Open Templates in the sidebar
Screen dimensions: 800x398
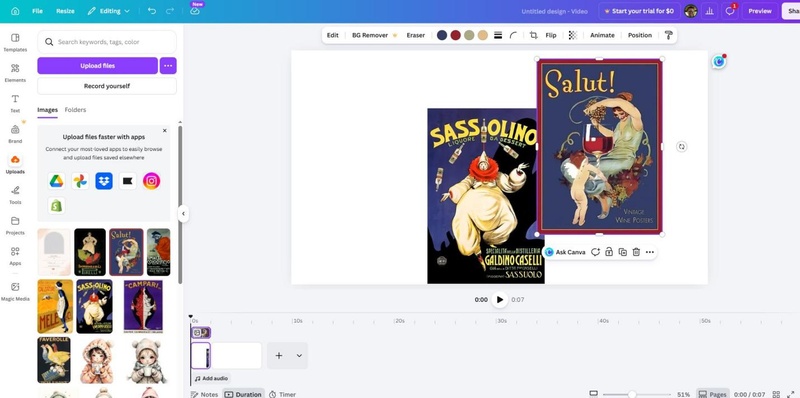click(15, 42)
